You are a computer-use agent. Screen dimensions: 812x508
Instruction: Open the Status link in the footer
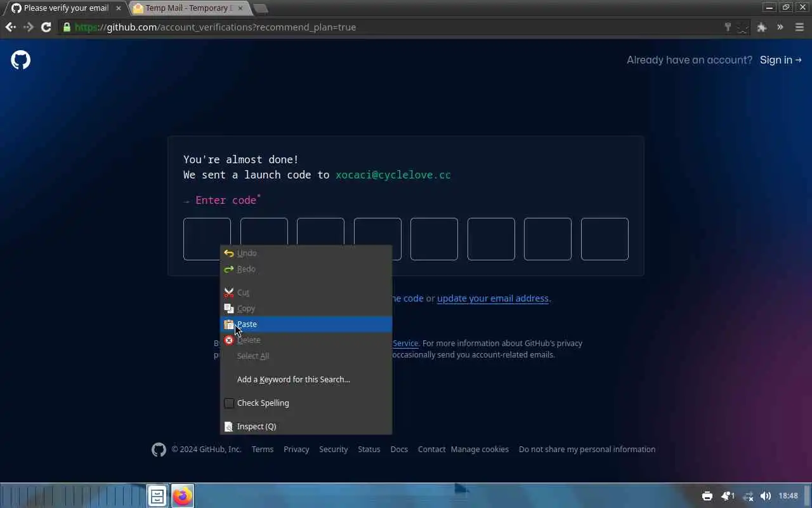tap(369, 450)
